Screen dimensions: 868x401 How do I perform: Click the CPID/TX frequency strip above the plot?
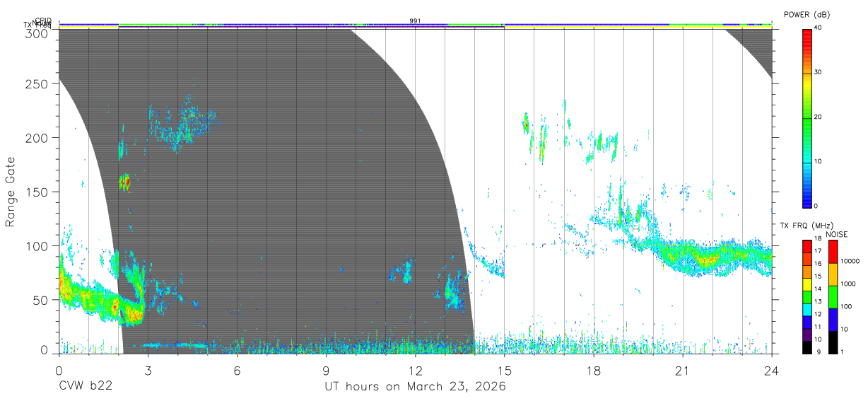415,25
